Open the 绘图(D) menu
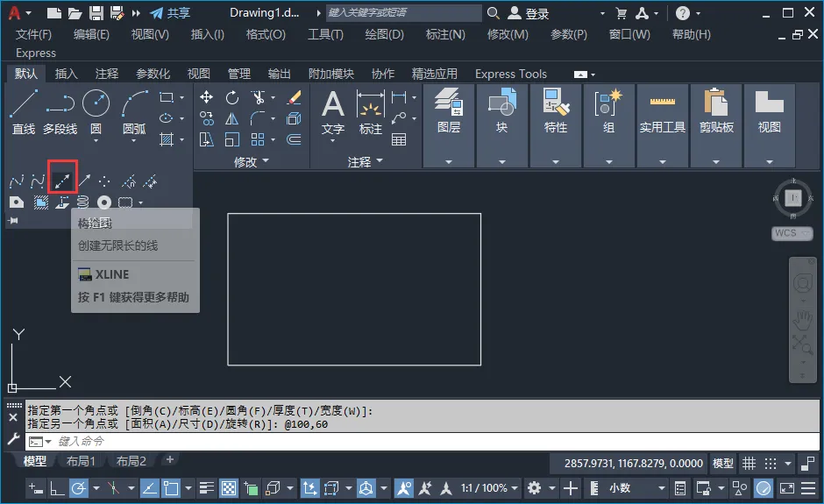Screen dimensions: 824x504 click(x=385, y=35)
